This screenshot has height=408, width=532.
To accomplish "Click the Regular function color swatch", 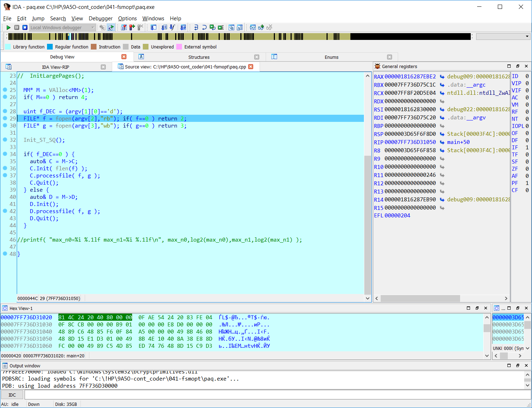I will [50, 47].
